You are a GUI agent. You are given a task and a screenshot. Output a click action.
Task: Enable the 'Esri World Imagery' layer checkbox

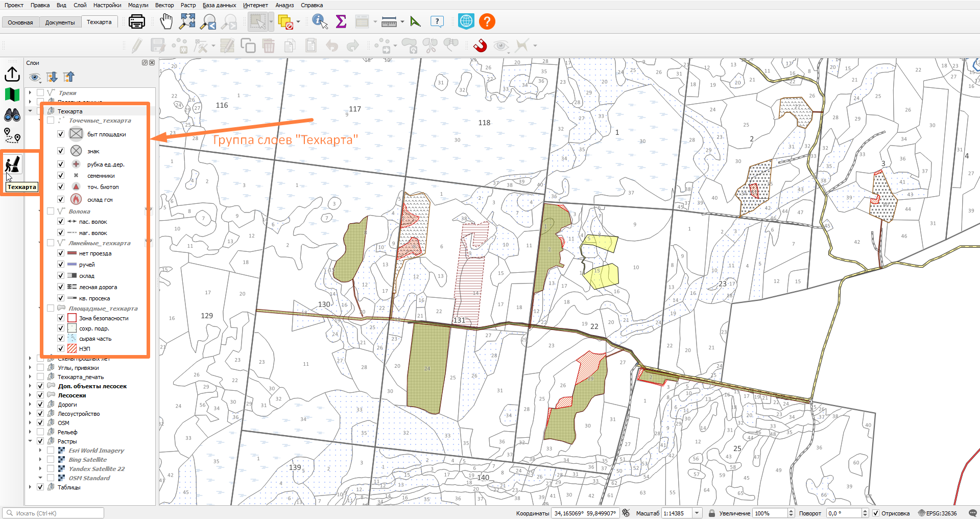pos(51,450)
